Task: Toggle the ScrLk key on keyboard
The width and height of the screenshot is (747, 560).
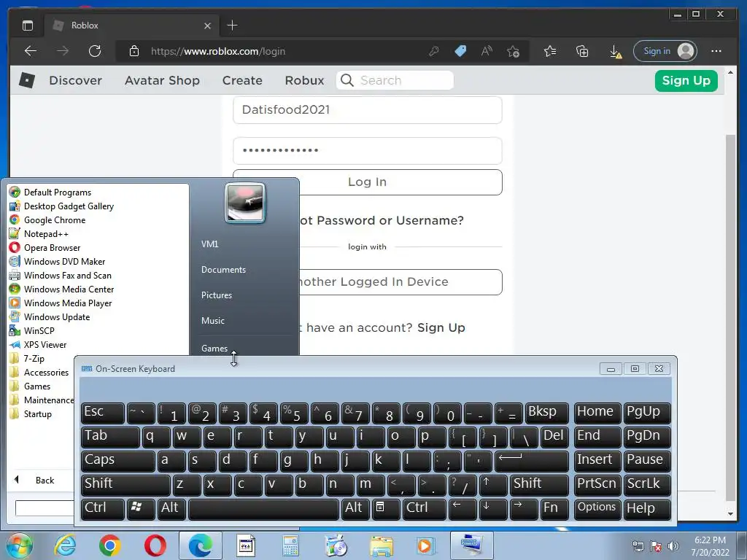Action: 647,484
